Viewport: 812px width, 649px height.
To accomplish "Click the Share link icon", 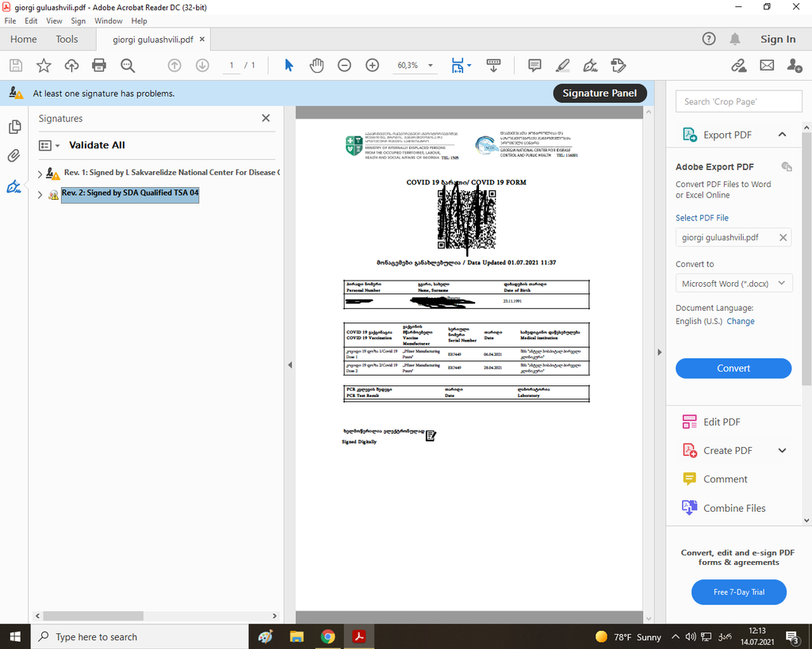I will pos(739,65).
